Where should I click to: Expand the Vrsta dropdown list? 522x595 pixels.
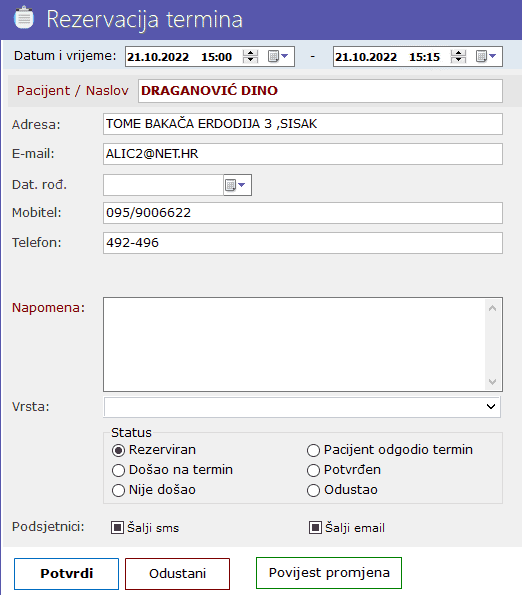tap(491, 407)
